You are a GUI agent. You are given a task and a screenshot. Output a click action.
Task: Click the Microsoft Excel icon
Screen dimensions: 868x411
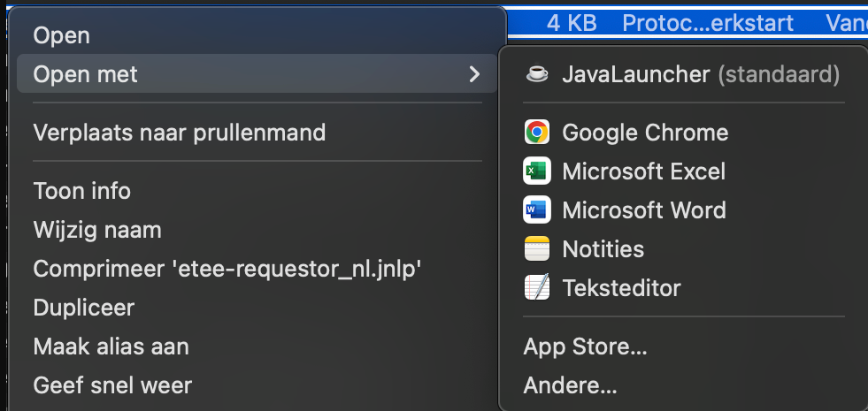point(536,171)
